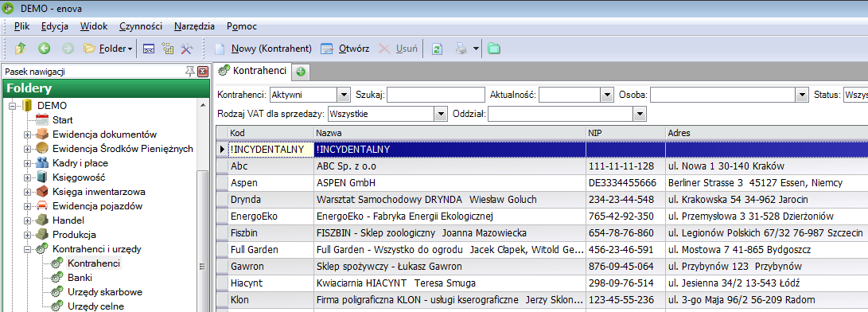Select Kontrahenci in the folder tree
868x312 pixels.
point(94,263)
